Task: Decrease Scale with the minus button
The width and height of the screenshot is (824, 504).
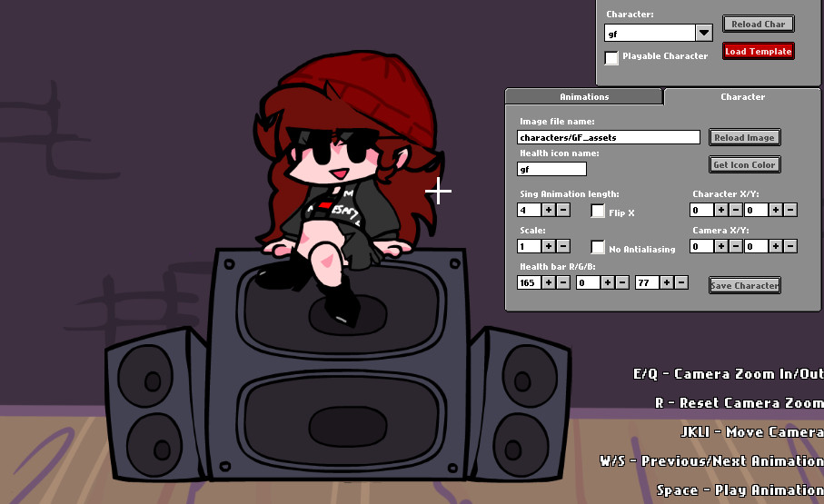Action: [563, 246]
